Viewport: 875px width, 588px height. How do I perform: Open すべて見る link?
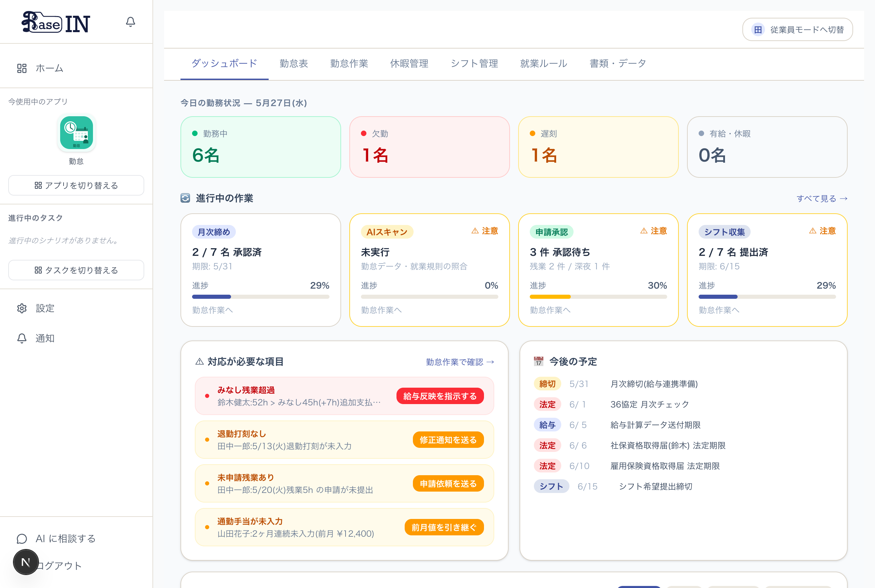pos(822,198)
